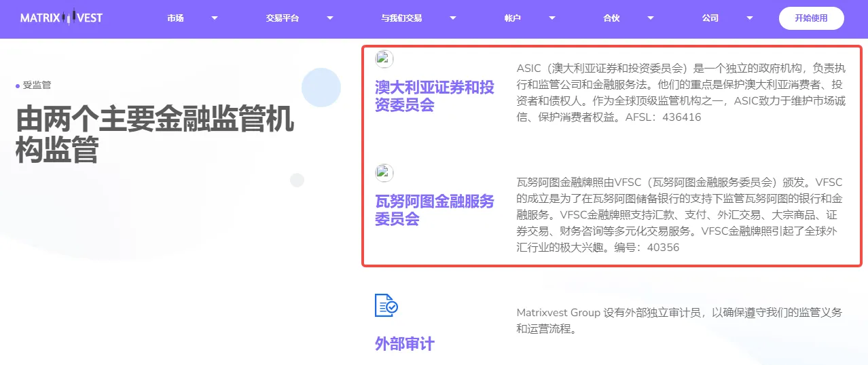Click the 澳大利亚证券和投资委员会 heading
The width and height of the screenshot is (868, 365).
(435, 96)
